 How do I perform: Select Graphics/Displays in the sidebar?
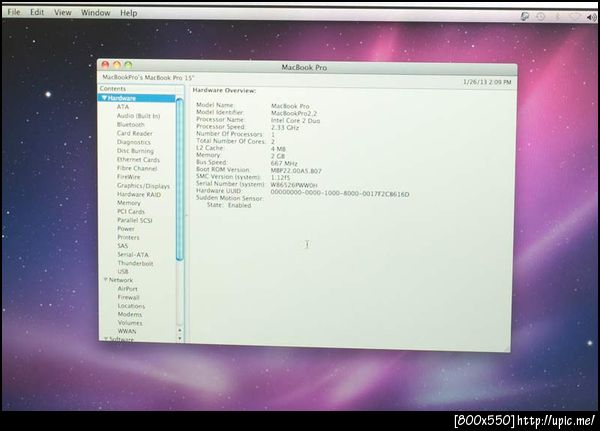(x=143, y=186)
